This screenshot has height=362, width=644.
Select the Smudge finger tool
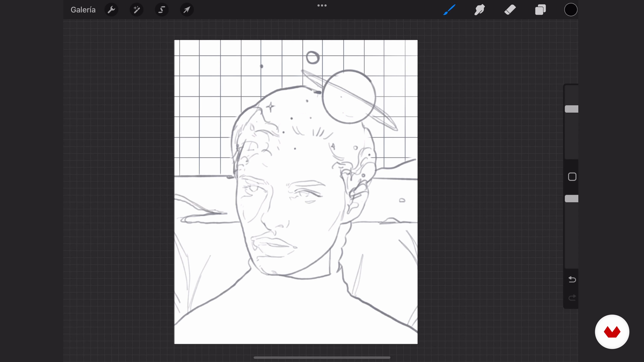pyautogui.click(x=479, y=10)
